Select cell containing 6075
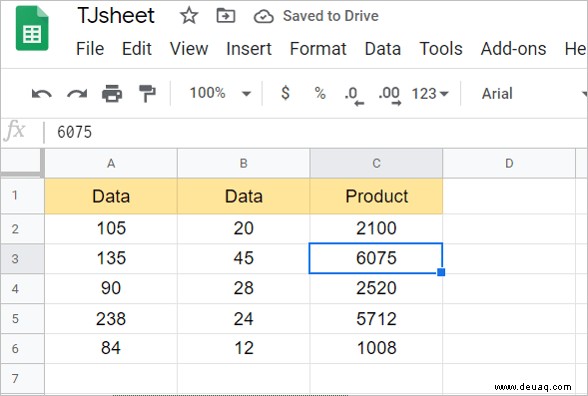The height and width of the screenshot is (396, 588). point(376,258)
